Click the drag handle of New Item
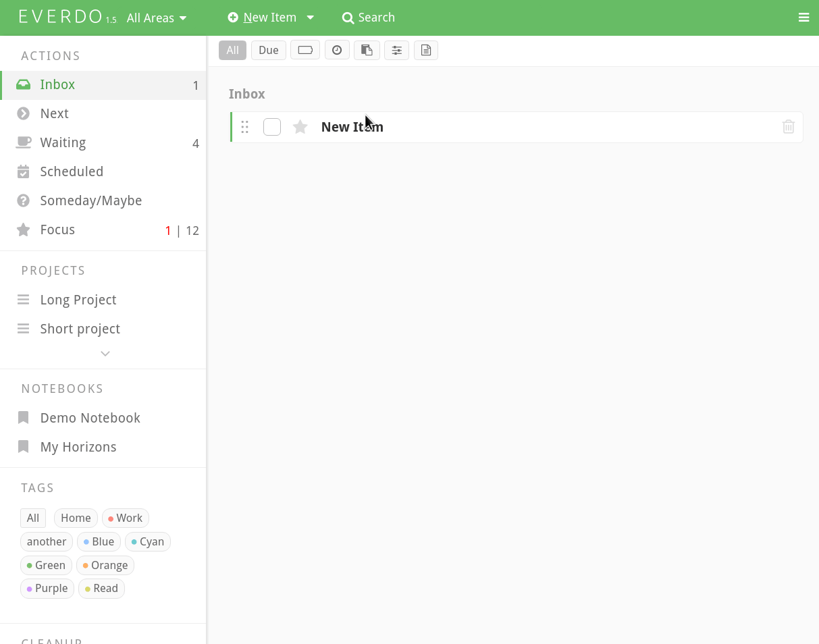This screenshot has width=819, height=644. pos(245,127)
